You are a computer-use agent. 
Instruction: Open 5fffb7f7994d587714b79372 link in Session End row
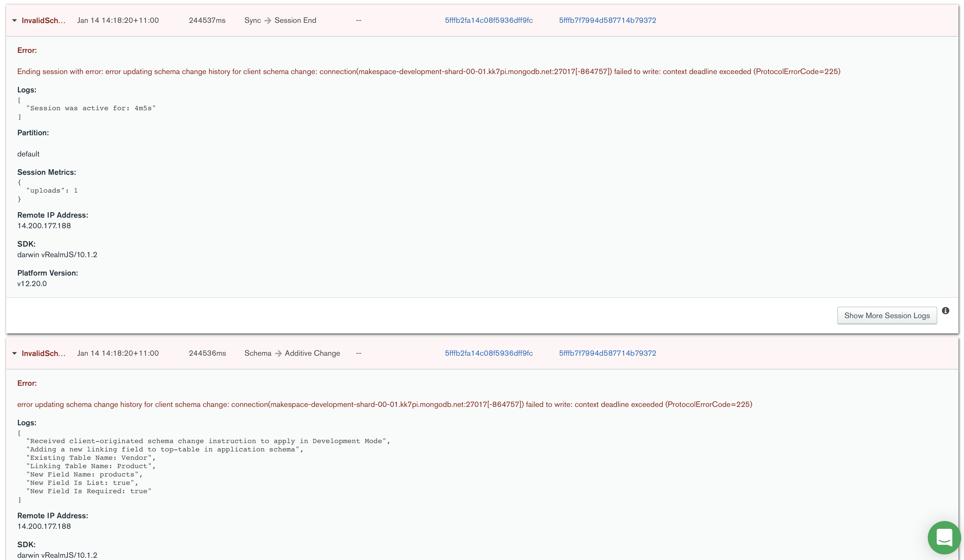point(607,21)
